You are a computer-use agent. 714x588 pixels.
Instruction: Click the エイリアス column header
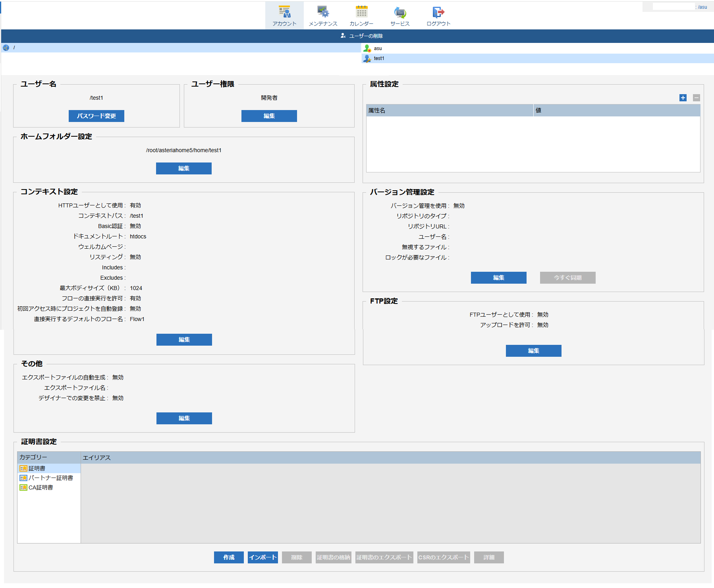click(x=391, y=458)
